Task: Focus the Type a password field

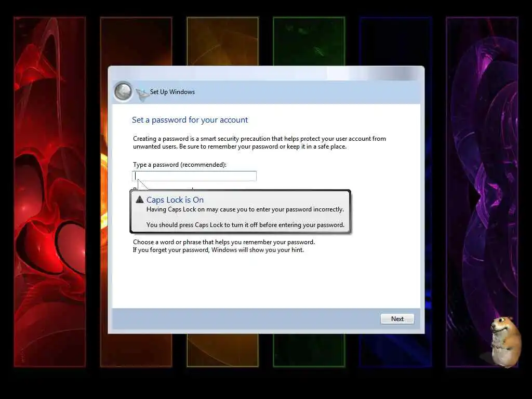Action: 194,176
